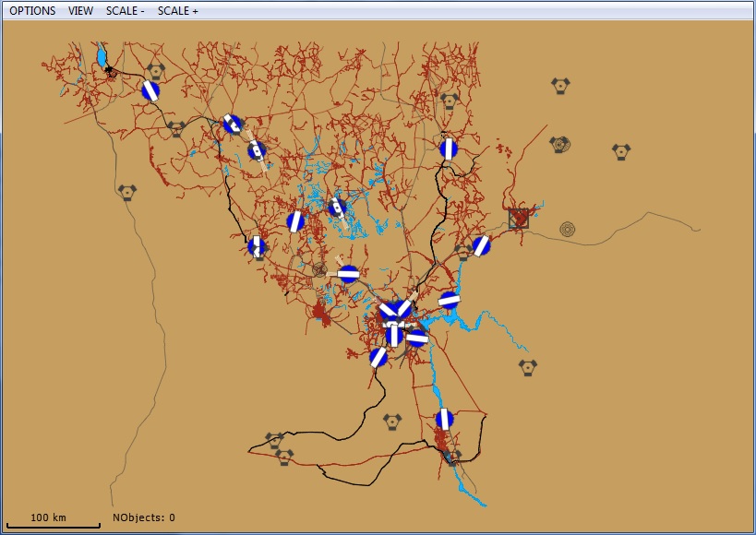Pick the hexagonal marker beside the northwest lake
Image resolution: width=756 pixels, height=535 pixels.
156,71
